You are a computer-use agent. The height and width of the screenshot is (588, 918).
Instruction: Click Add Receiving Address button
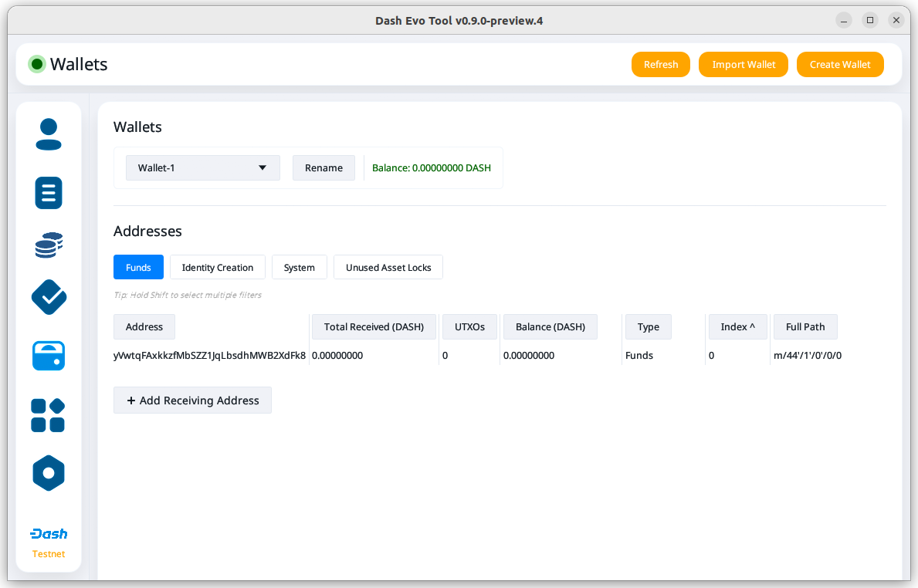(x=192, y=400)
